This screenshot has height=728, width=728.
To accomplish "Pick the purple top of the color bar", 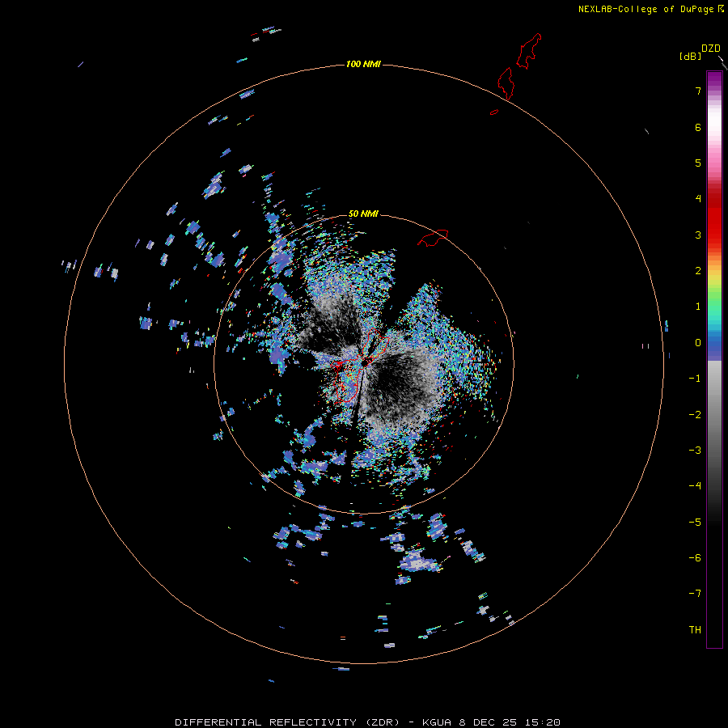I will click(714, 79).
